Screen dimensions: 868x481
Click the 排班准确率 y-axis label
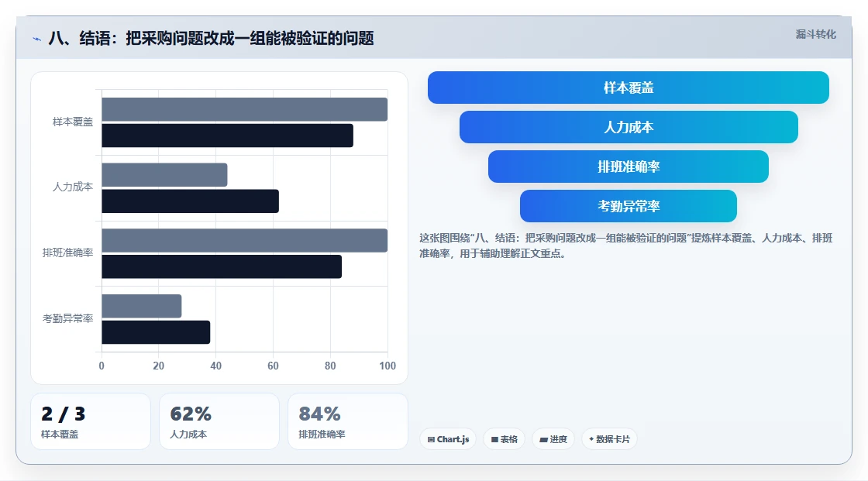click(x=67, y=253)
